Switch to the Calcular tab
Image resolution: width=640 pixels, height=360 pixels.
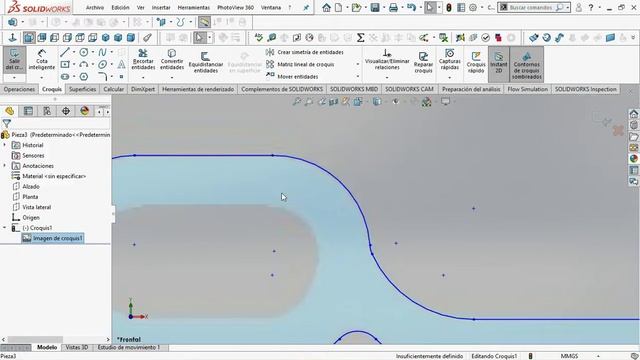coord(113,89)
